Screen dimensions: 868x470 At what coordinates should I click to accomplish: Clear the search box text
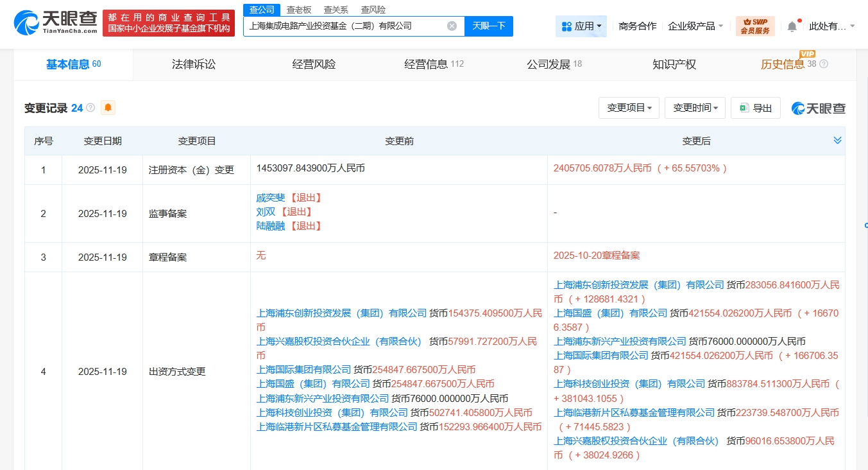click(452, 26)
